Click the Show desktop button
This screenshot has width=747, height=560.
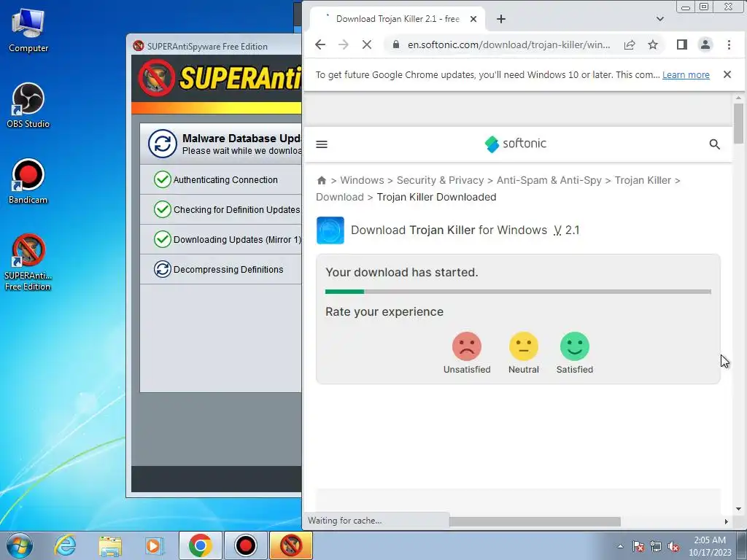742,545
